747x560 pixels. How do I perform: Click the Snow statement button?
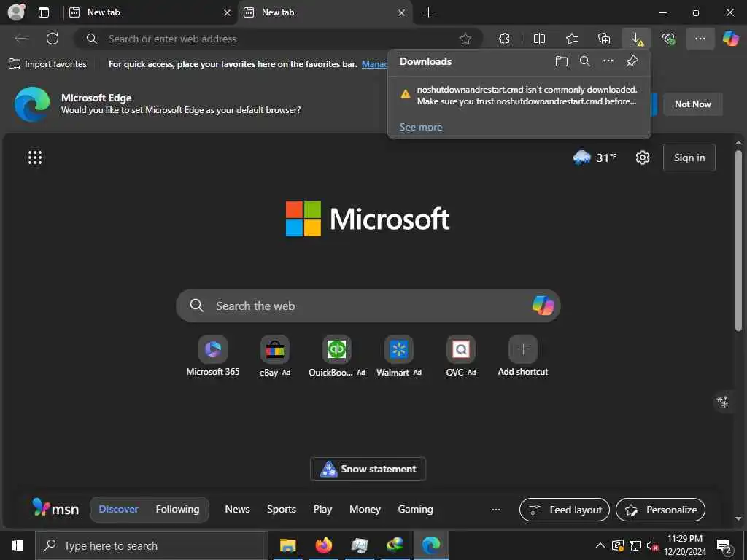pos(368,469)
